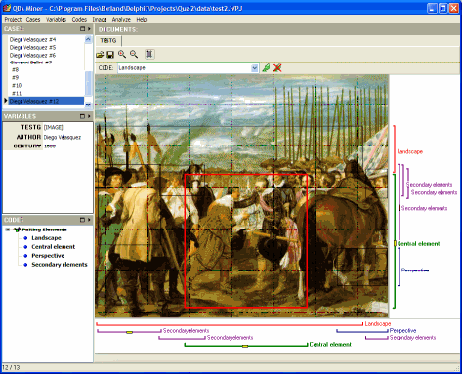Click blue Perspective label in right margin
The height and width of the screenshot is (374, 462).
[415, 270]
